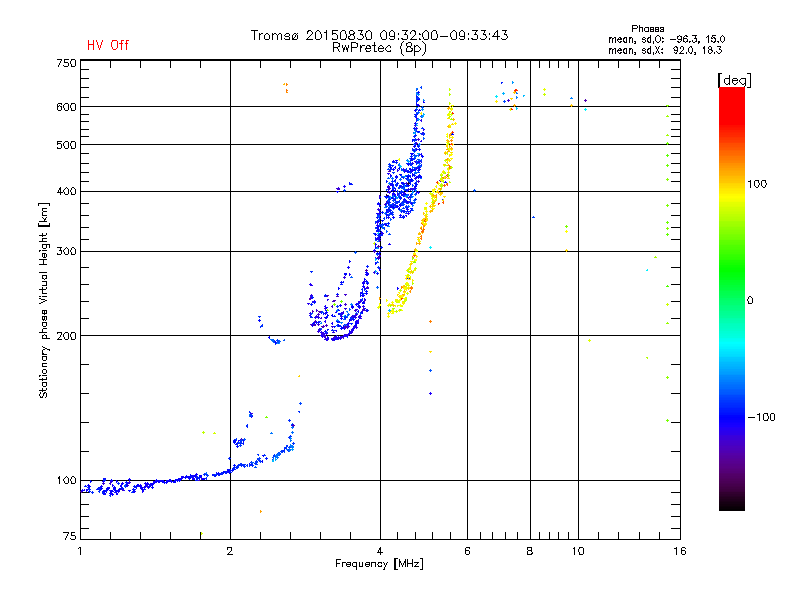Click the 'Stationary phase Virtual Height [km]' axis title

point(44,300)
